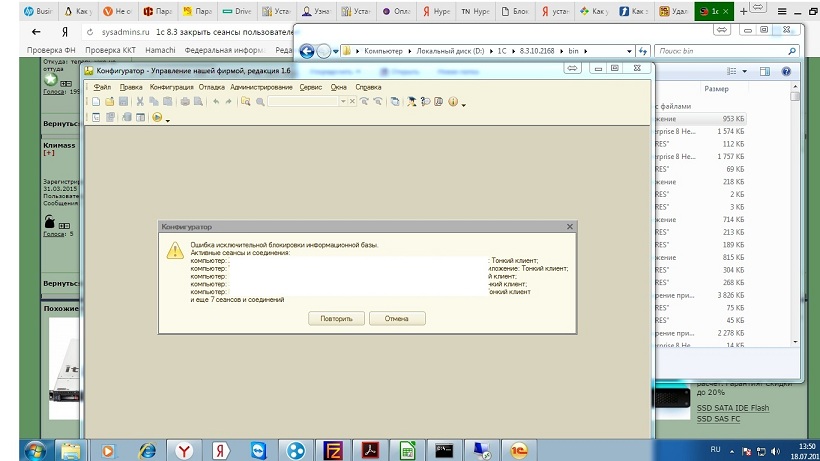Click the magnifier Find icon in Configurator
This screenshot has height=461, width=820.
pyautogui.click(x=260, y=102)
